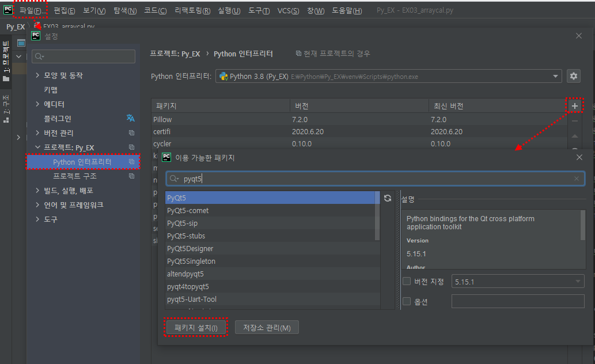Click the 패키지 column header

221,106
